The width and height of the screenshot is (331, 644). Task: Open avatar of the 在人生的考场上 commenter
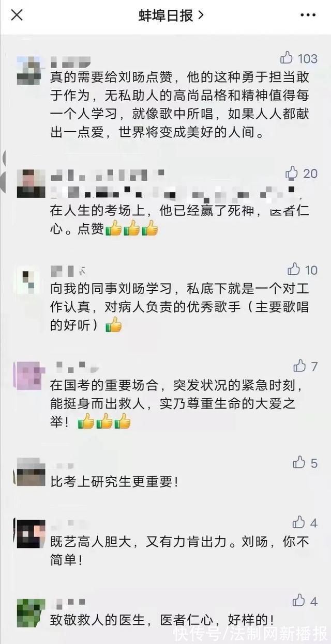pyautogui.click(x=31, y=183)
